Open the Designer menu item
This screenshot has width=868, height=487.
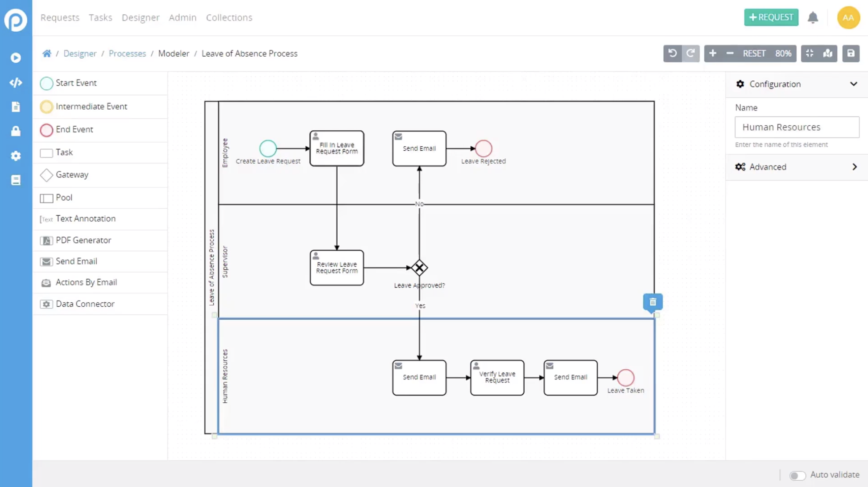141,17
